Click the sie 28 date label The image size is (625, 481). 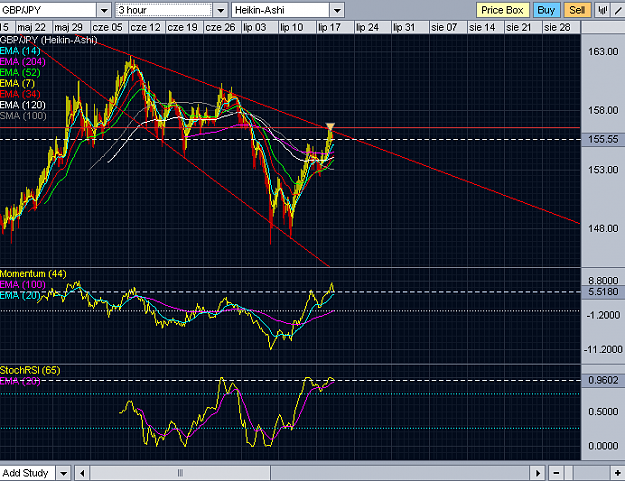pyautogui.click(x=557, y=27)
